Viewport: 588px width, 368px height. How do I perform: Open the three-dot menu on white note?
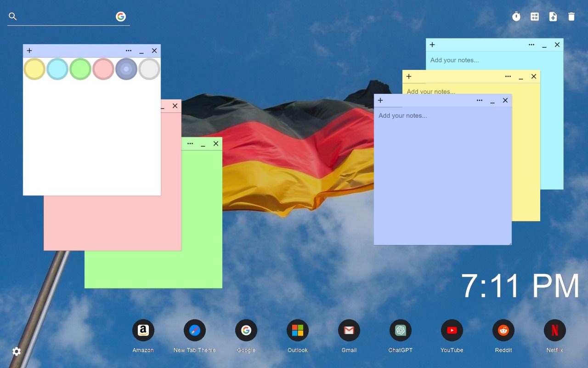click(x=129, y=51)
